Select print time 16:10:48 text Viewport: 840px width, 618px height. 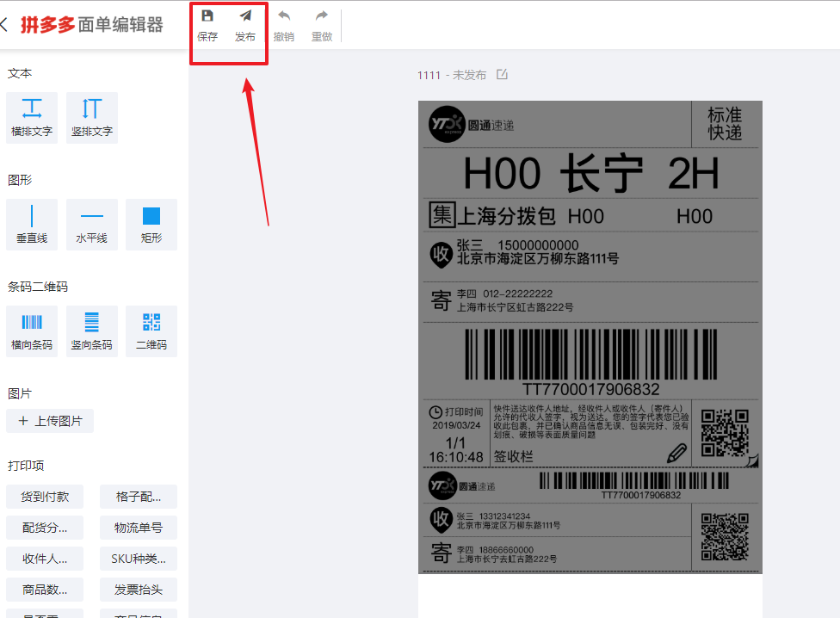(x=456, y=457)
